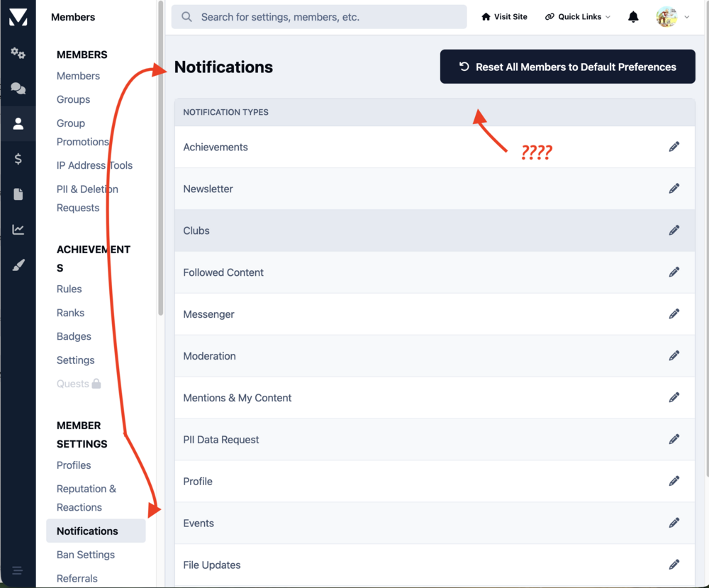Click the Moderation row text

(209, 356)
